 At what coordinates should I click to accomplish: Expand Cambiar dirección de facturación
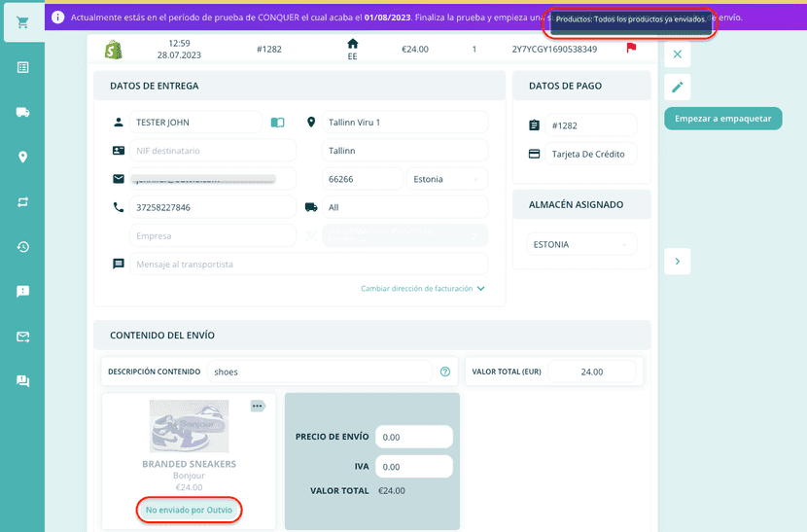[422, 289]
